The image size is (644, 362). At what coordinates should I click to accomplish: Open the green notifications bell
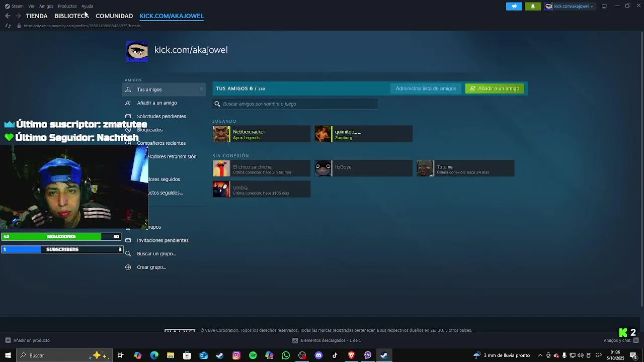click(x=533, y=6)
